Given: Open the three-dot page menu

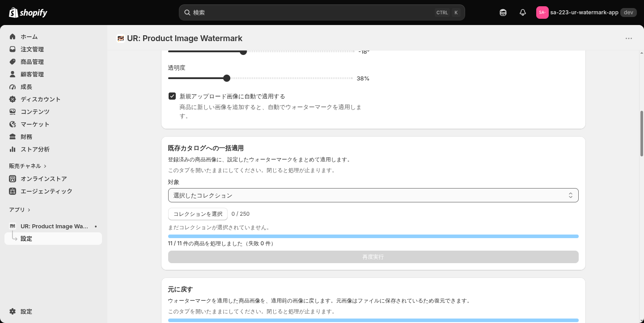Looking at the screenshot, I should [x=629, y=38].
